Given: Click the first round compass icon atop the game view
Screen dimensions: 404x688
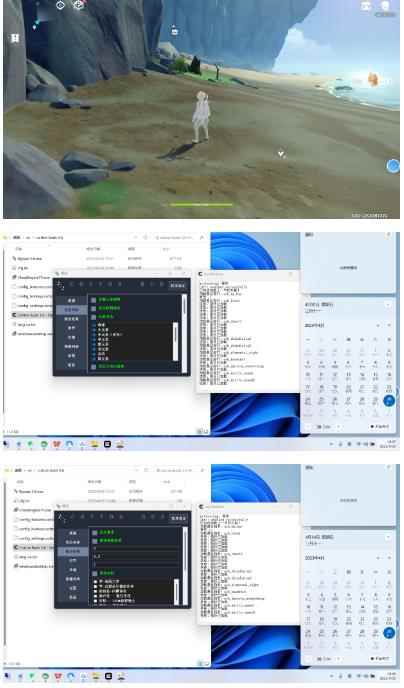Looking at the screenshot, I should (60, 5).
